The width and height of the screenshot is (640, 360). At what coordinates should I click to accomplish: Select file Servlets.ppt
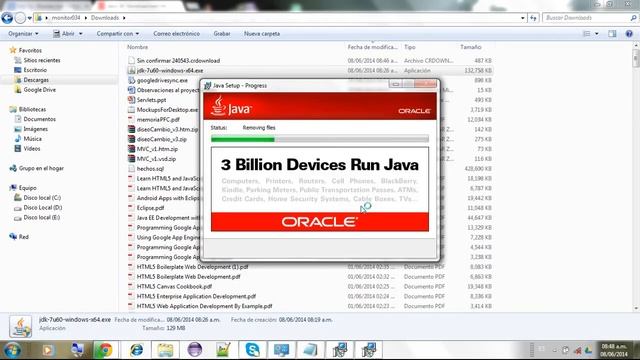tap(151, 100)
